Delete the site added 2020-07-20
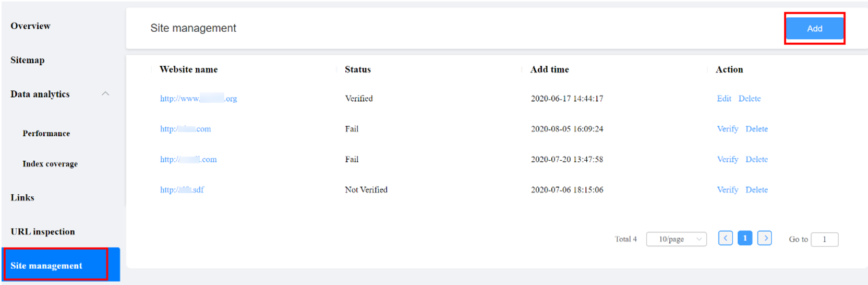This screenshot has height=285, width=868. (x=757, y=159)
